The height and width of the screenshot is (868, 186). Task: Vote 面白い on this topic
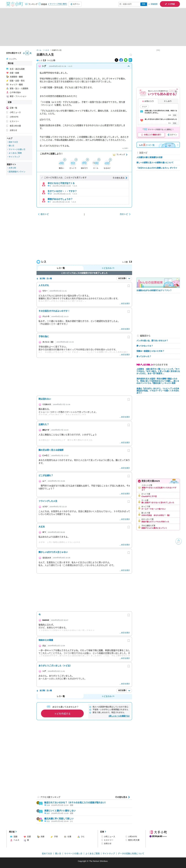coord(61,163)
